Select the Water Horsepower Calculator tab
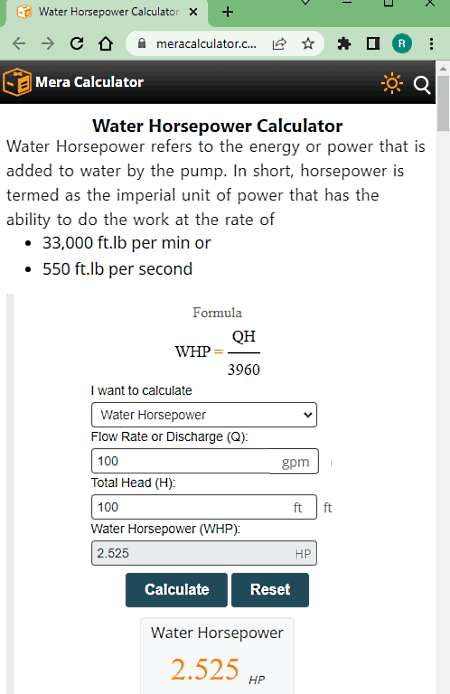Image resolution: width=450 pixels, height=694 pixels. [108, 12]
